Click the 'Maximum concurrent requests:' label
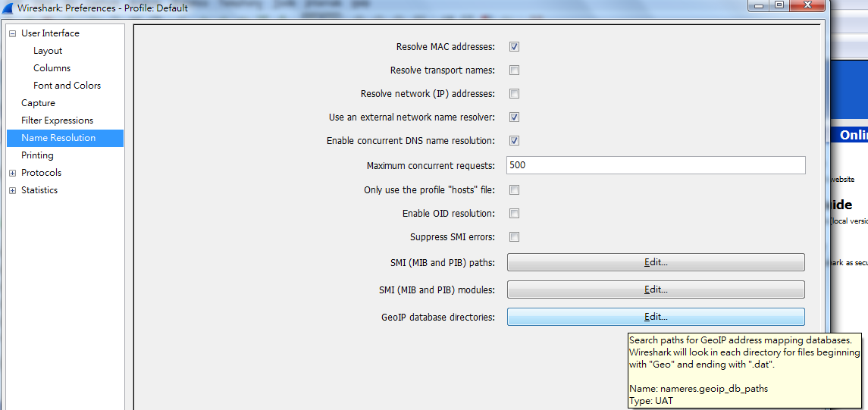868x410 pixels. pos(431,166)
